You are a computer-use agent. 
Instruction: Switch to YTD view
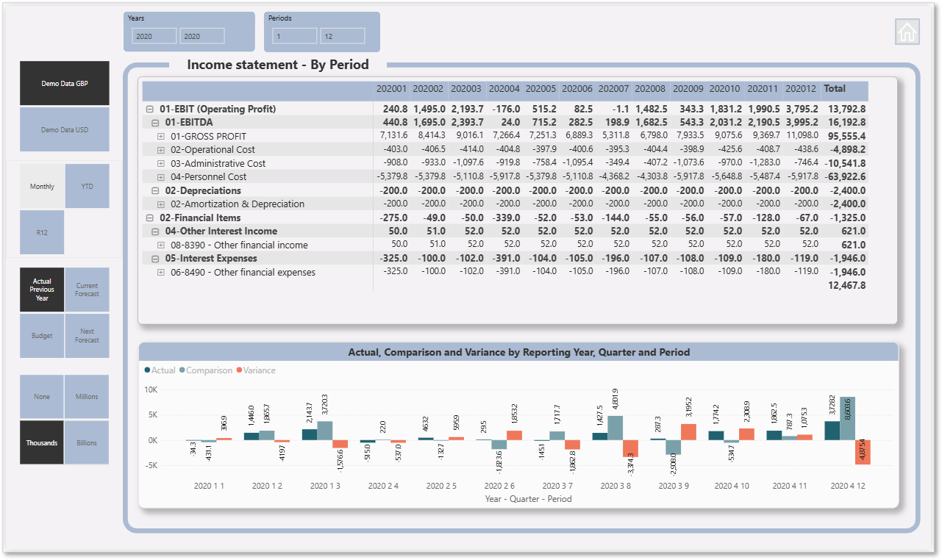click(x=87, y=186)
